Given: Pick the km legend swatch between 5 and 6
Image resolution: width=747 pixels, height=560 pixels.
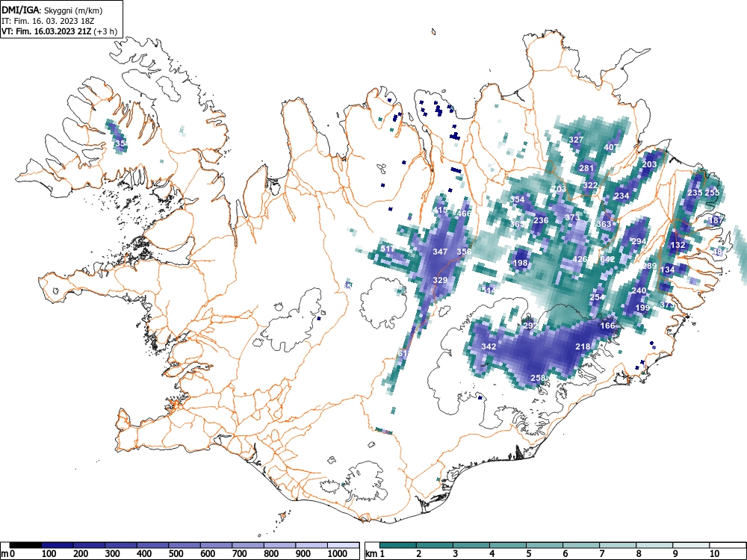Looking at the screenshot, I should [545, 545].
